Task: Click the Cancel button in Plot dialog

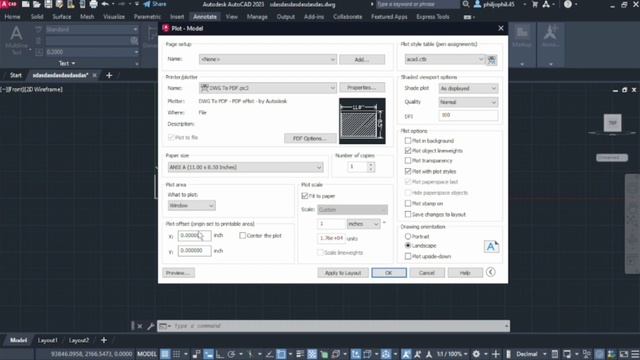Action: tap(427, 273)
